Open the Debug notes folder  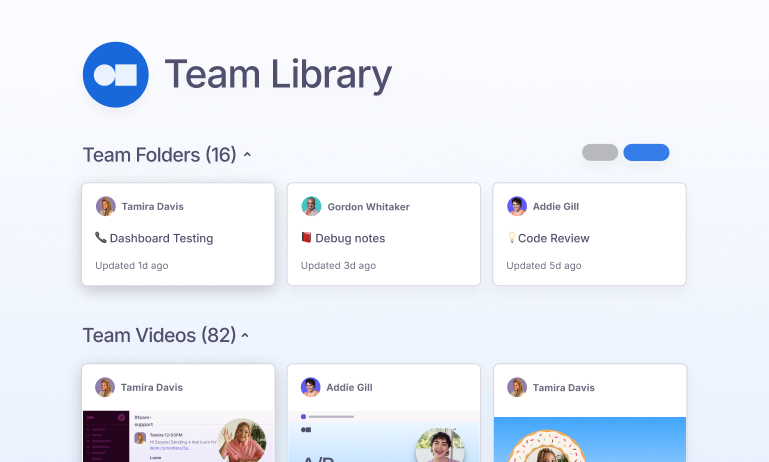pyautogui.click(x=384, y=234)
